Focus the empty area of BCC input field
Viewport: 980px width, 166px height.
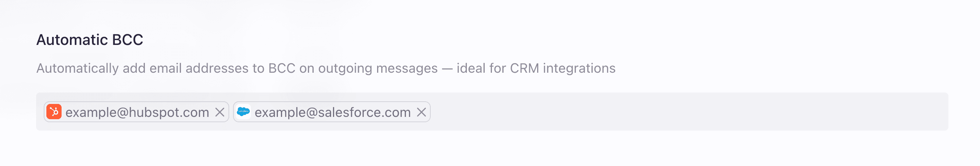coord(685,112)
